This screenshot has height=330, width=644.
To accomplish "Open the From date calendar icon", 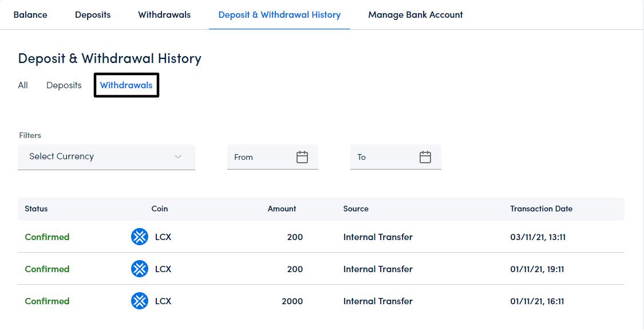I will [302, 157].
